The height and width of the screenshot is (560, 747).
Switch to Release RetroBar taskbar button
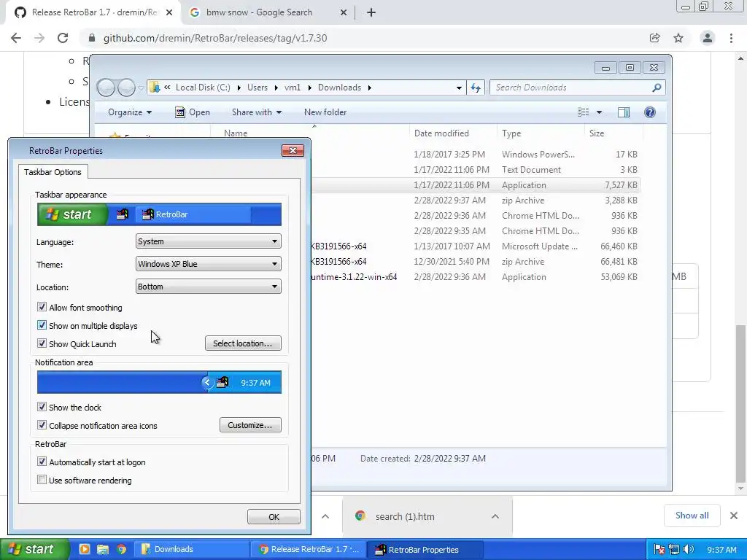click(309, 549)
